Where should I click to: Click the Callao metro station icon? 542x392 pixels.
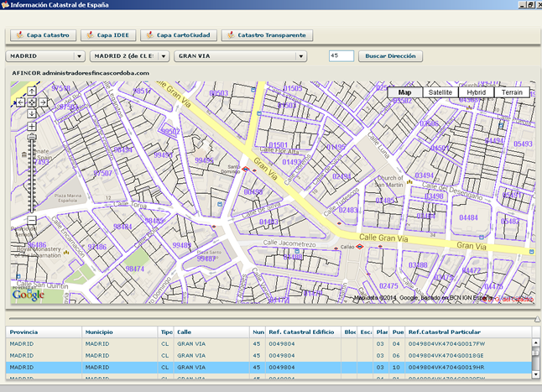[x=360, y=247]
